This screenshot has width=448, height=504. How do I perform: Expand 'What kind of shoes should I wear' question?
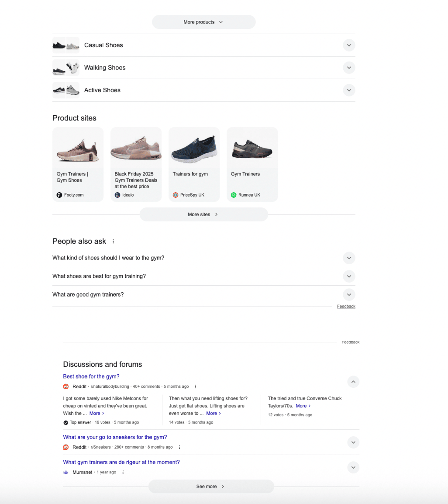click(348, 258)
